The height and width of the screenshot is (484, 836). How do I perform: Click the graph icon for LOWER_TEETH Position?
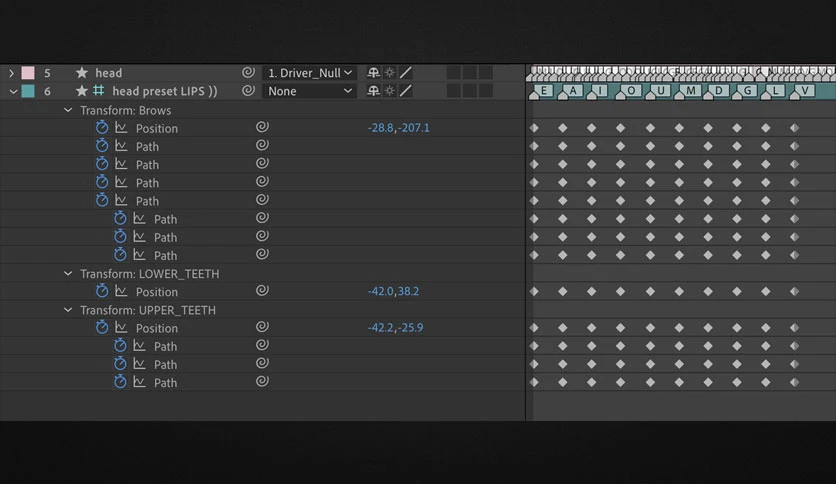[121, 291]
